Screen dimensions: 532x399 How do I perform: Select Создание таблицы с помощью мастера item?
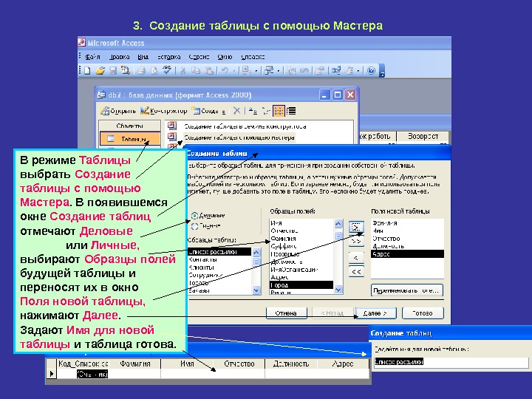[239, 137]
